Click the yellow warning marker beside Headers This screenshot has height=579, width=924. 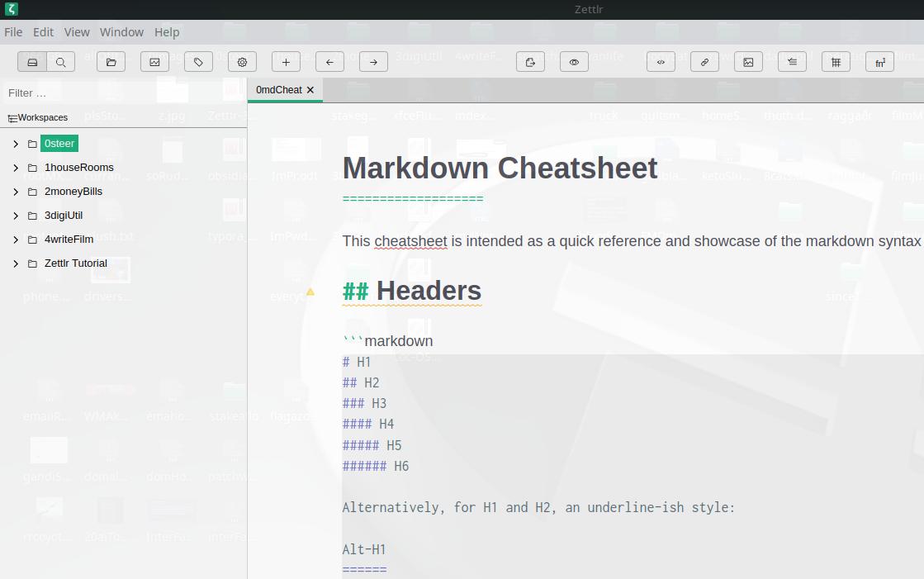click(x=310, y=292)
